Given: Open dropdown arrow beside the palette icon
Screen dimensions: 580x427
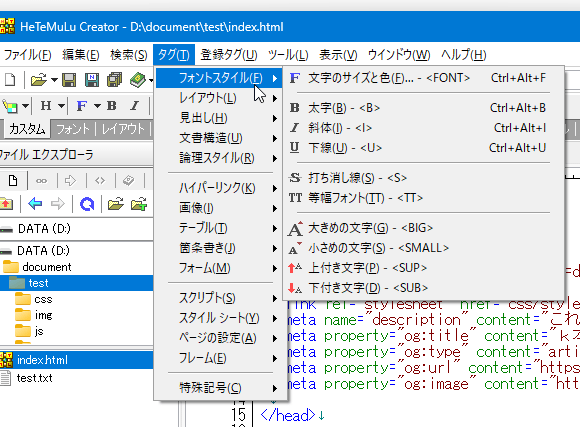Looking at the screenshot, I should (x=25, y=106).
